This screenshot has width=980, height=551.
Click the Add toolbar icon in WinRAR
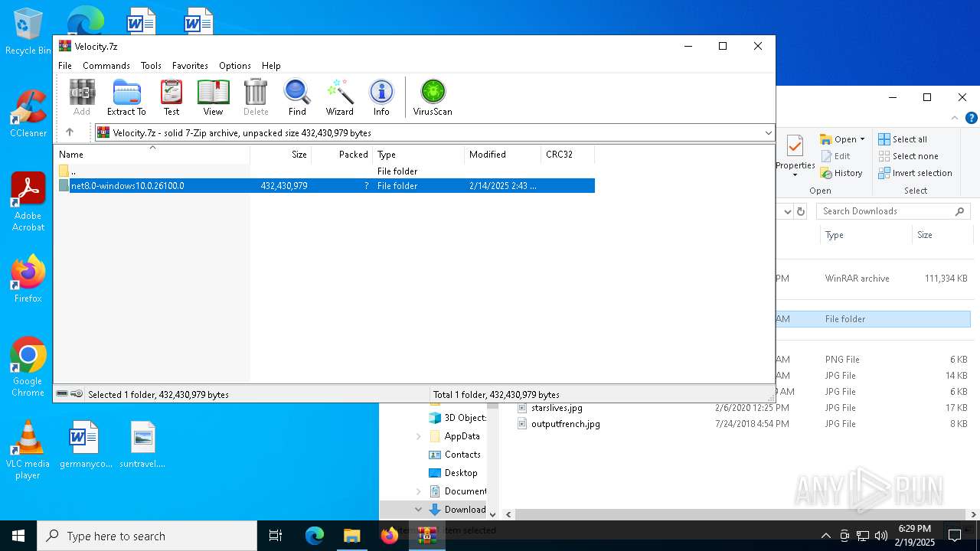[x=82, y=97]
